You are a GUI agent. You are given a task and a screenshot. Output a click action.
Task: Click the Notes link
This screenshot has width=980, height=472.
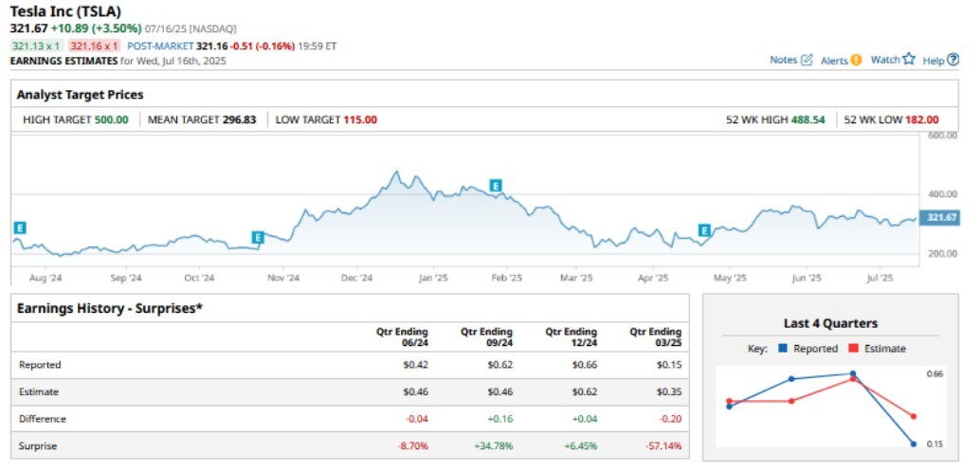(783, 60)
